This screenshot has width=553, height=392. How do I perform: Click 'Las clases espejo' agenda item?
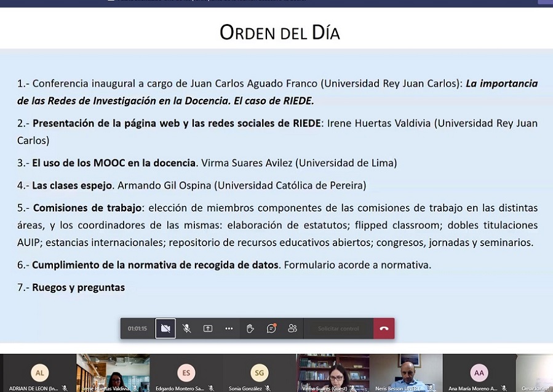point(72,185)
